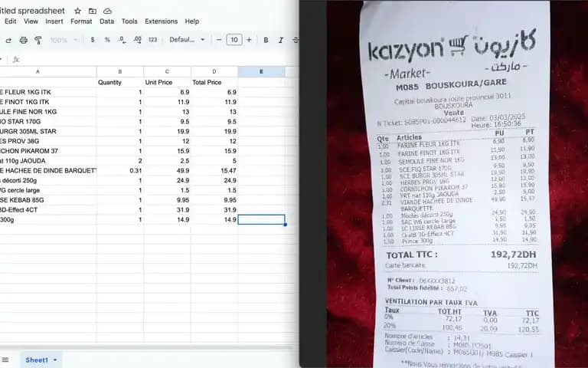This screenshot has height=368, width=588.
Task: Select the KEBAB 85G cell
Action: click(x=48, y=200)
